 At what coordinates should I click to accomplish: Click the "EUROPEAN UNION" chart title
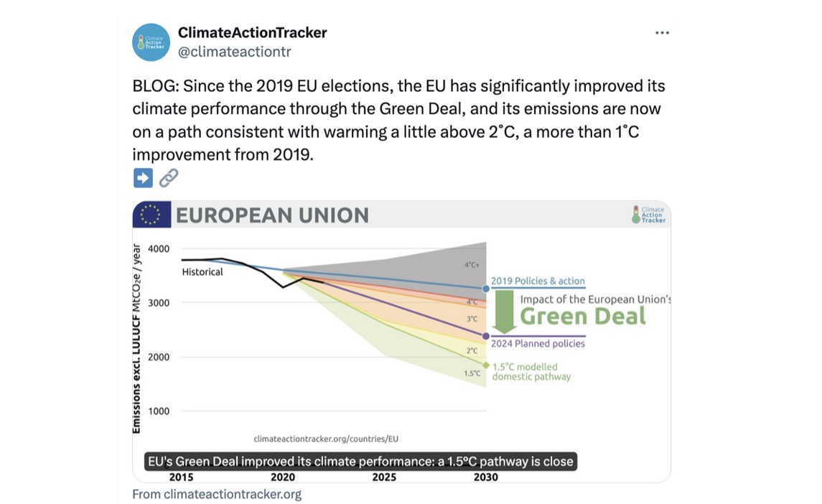click(272, 215)
